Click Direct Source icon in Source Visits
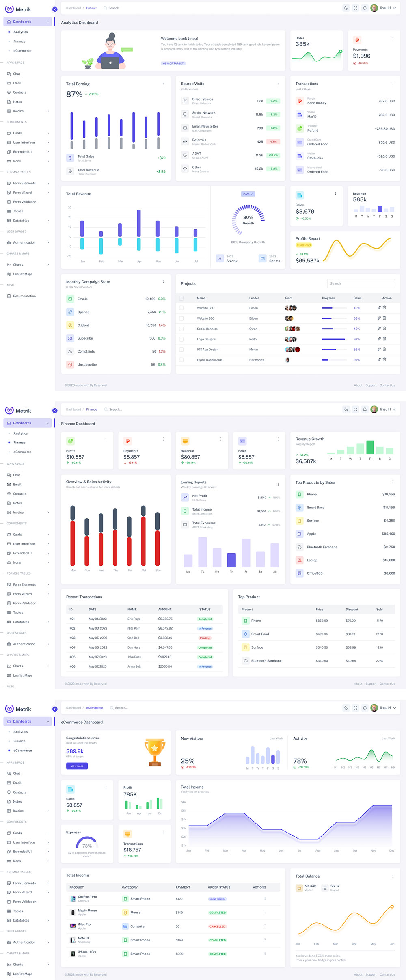The height and width of the screenshot is (980, 406). 185,101
